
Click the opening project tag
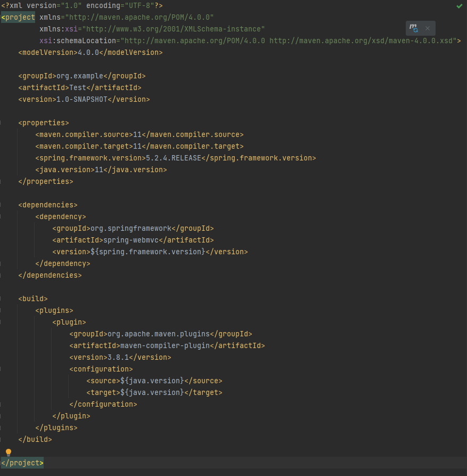coord(18,17)
